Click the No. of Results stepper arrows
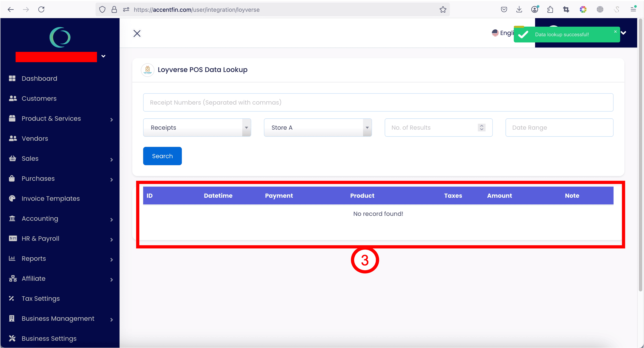The height and width of the screenshot is (348, 644). point(481,128)
